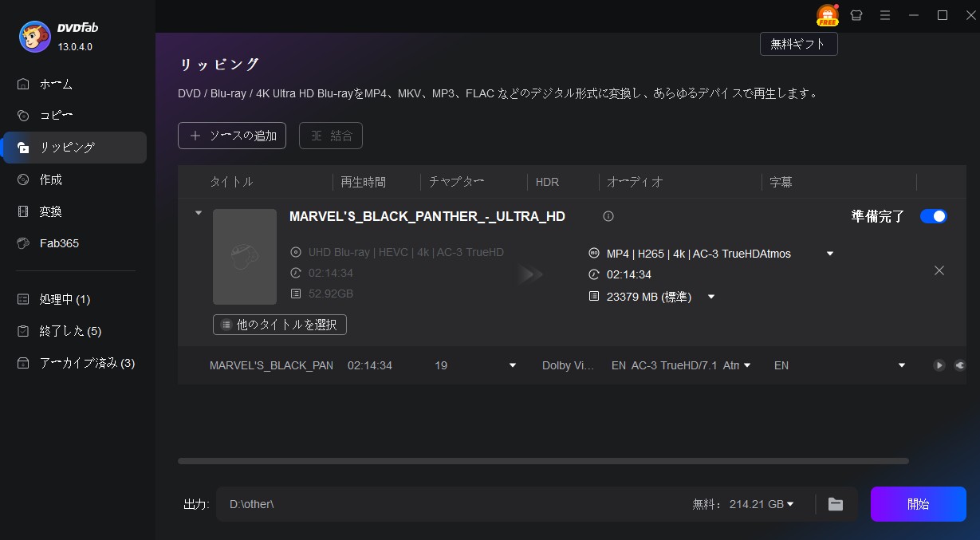Viewport: 980px width, 540px height.
Task: Open the hamburger main menu
Action: coord(884,15)
